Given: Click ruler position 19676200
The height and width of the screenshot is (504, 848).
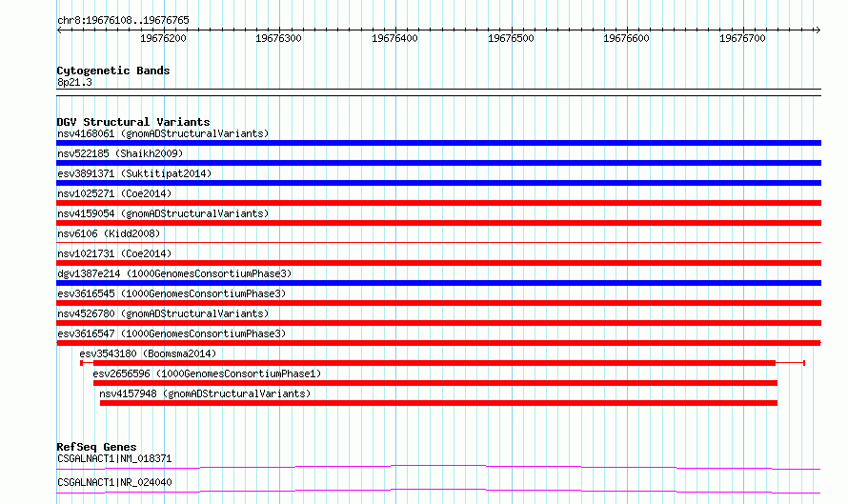Looking at the screenshot, I should [x=163, y=38].
